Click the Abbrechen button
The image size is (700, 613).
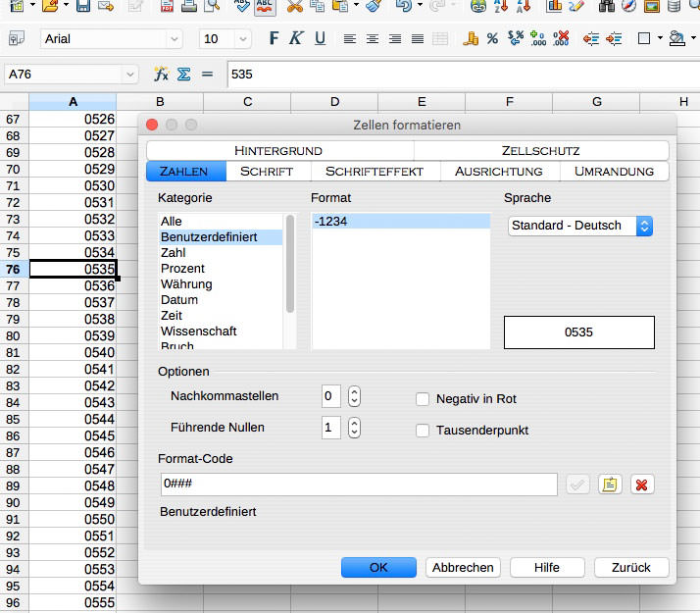click(463, 568)
